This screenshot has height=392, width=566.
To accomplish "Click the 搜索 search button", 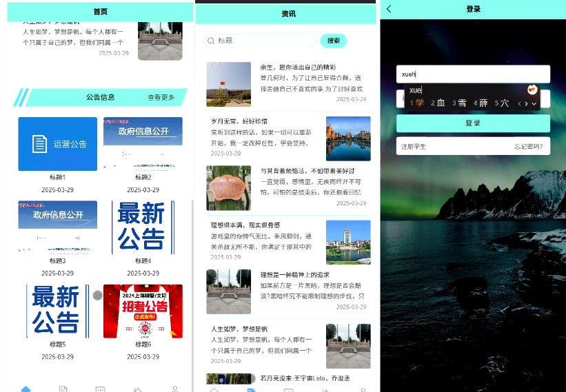I will click(334, 41).
